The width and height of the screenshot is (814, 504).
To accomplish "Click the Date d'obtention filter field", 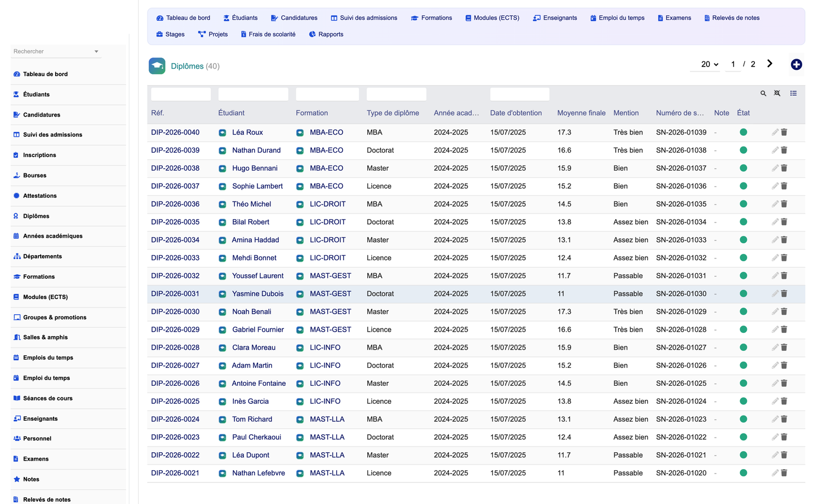I will click(x=519, y=94).
